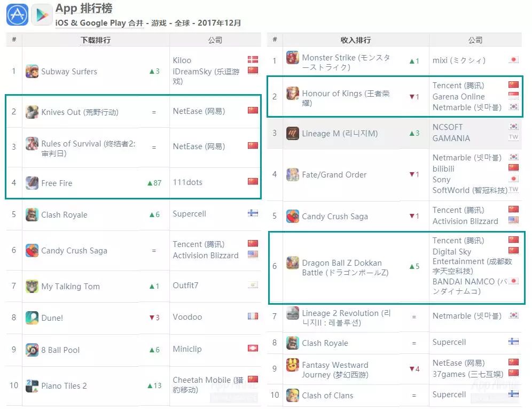Open the 37games company link
Image resolution: width=532 pixels, height=409 pixels.
[468, 374]
